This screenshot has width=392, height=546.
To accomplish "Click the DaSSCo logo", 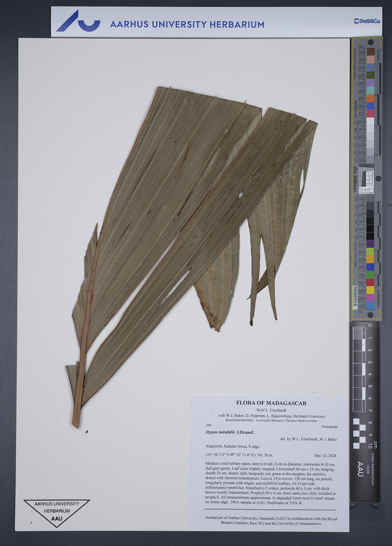I will [367, 21].
